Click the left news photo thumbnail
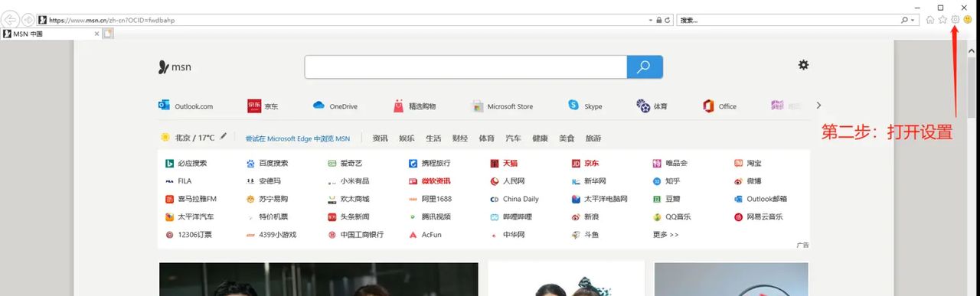The image size is (980, 296). pyautogui.click(x=318, y=279)
